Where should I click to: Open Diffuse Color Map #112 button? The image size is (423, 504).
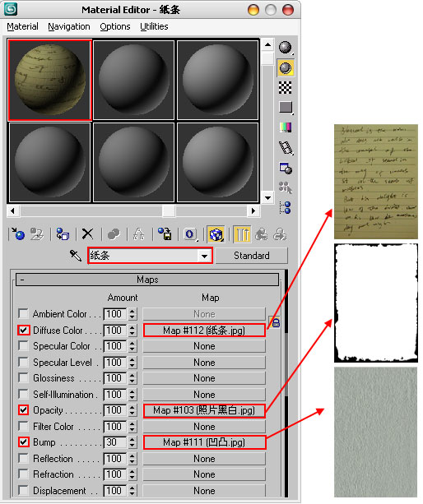pos(204,330)
